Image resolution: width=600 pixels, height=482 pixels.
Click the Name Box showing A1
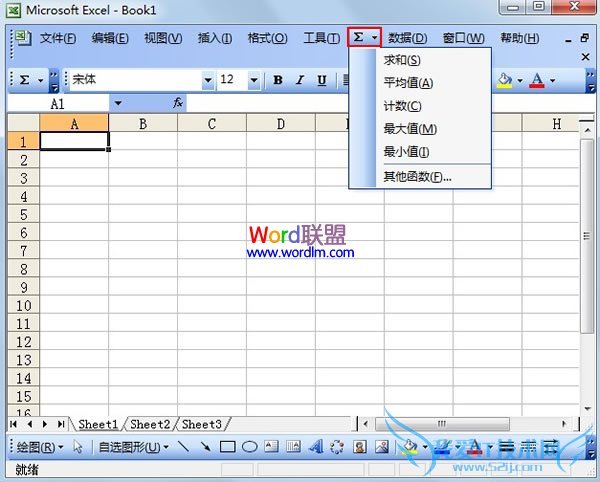(57, 104)
